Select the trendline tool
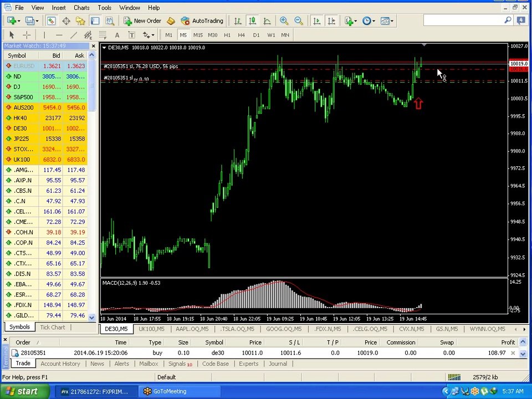Viewport: 532px width, 399px height. pos(74,34)
